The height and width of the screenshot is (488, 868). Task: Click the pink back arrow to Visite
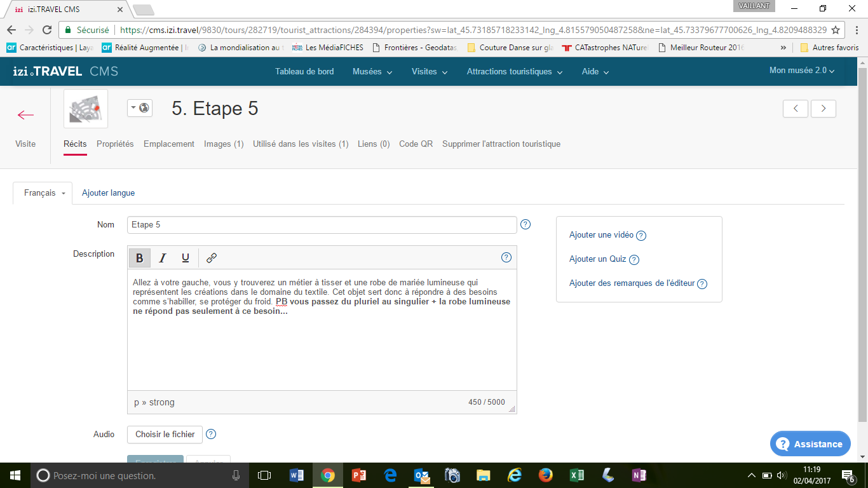(x=25, y=115)
